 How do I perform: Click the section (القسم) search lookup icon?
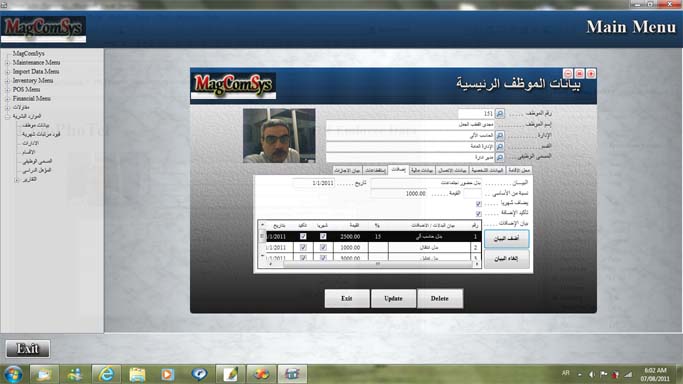(x=500, y=146)
